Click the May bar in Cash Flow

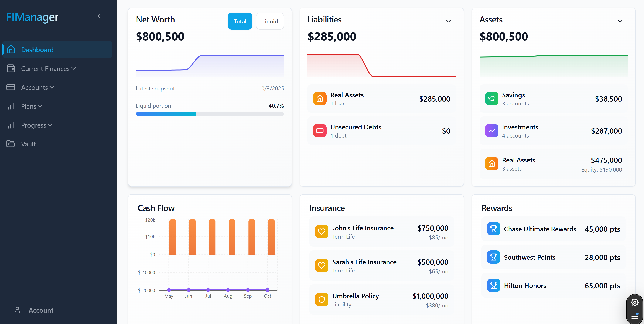(x=172, y=237)
